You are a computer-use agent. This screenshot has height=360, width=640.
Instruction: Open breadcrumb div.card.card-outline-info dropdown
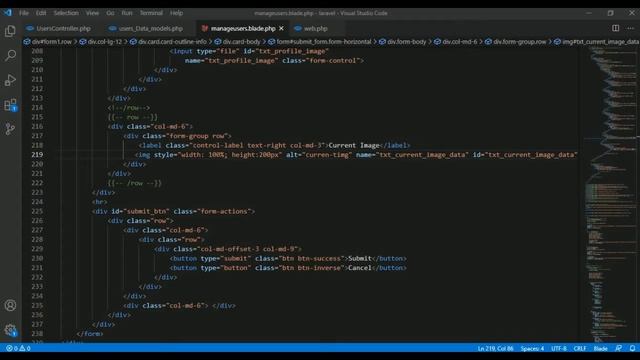[x=168, y=42]
